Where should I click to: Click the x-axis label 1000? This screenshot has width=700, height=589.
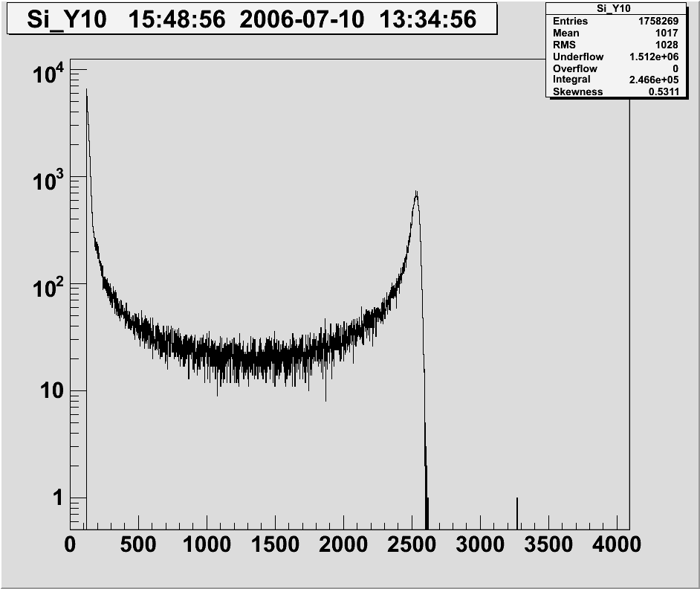207,545
